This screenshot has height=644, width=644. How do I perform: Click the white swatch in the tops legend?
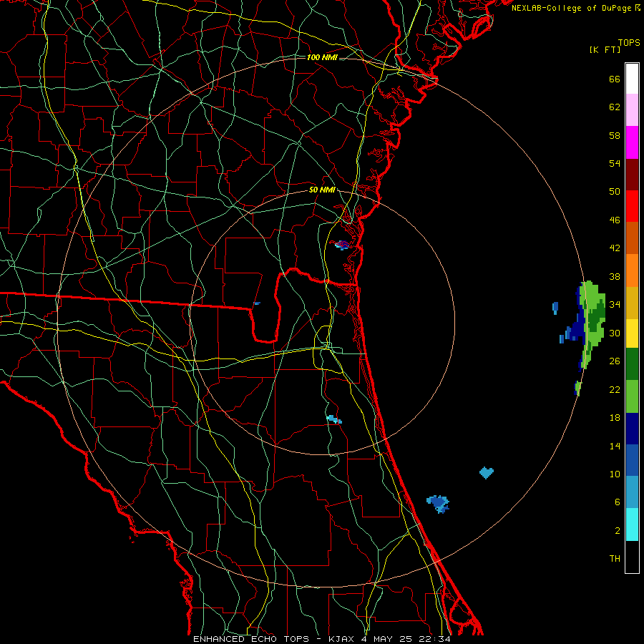pyautogui.click(x=632, y=79)
